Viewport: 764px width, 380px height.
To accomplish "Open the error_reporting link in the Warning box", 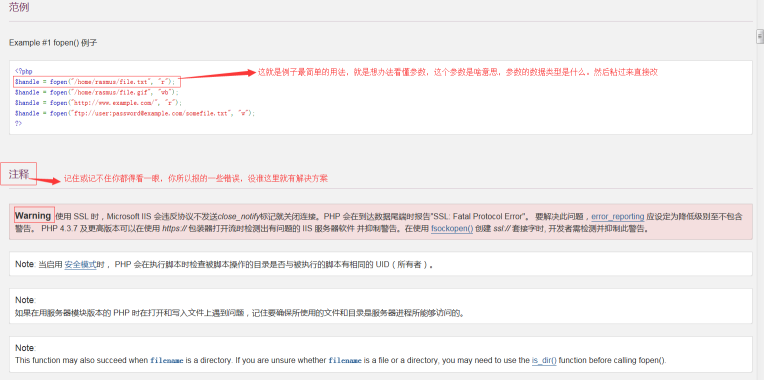I will click(x=617, y=217).
